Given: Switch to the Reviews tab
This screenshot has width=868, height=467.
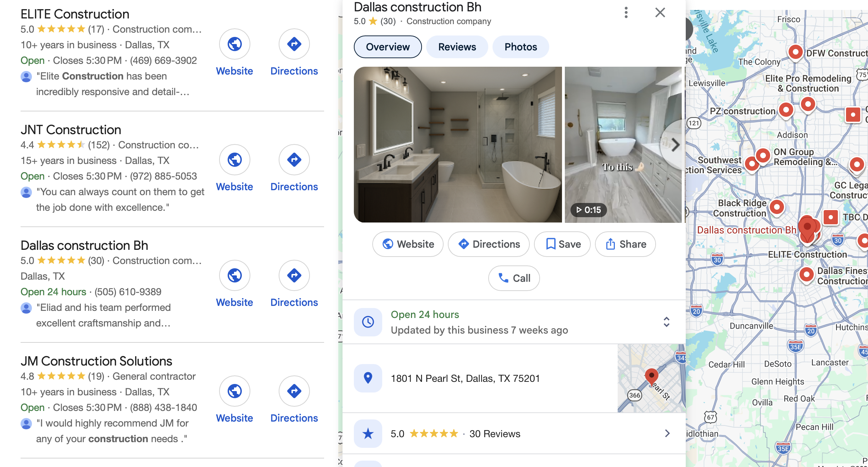Looking at the screenshot, I should point(457,47).
